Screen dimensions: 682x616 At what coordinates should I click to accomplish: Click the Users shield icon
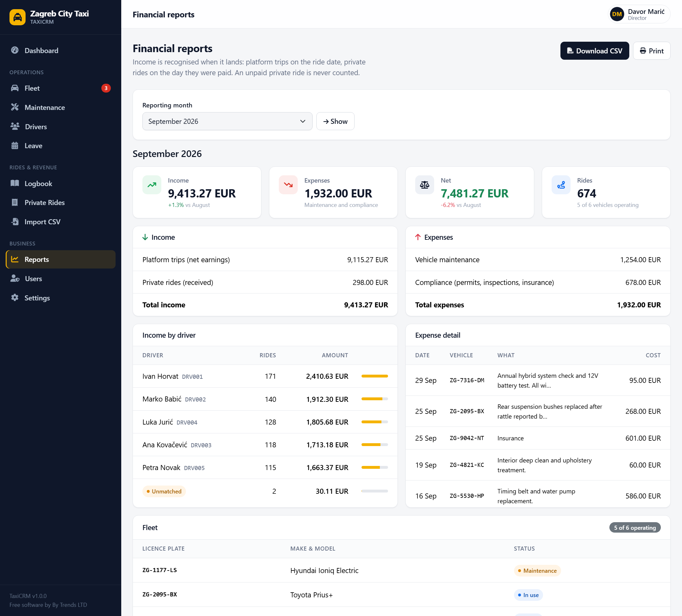(x=15, y=279)
